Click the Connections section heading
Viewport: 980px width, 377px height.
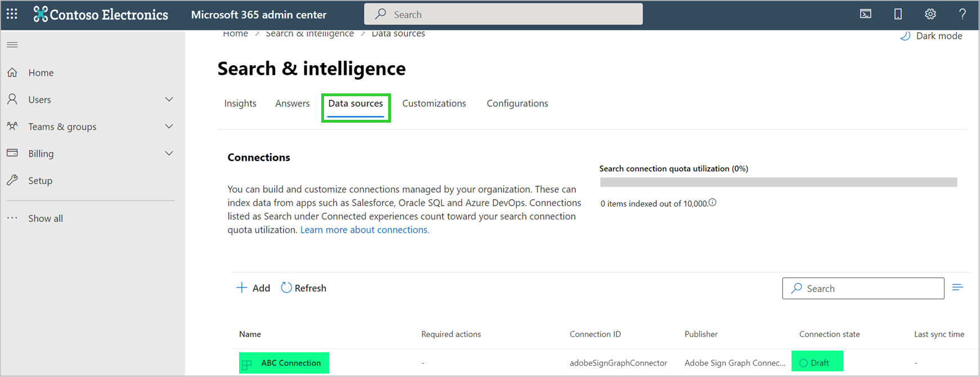(259, 158)
